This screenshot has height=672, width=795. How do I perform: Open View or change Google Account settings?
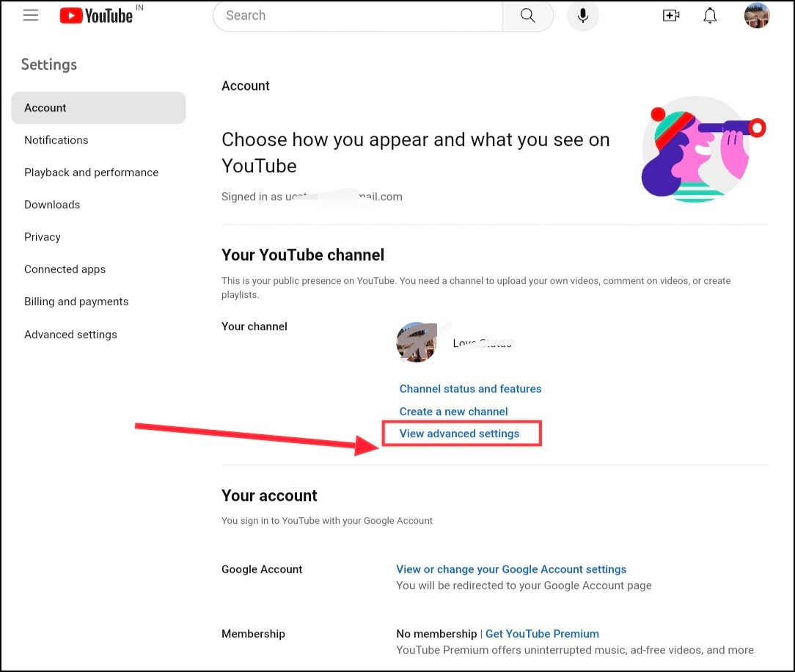click(x=511, y=569)
